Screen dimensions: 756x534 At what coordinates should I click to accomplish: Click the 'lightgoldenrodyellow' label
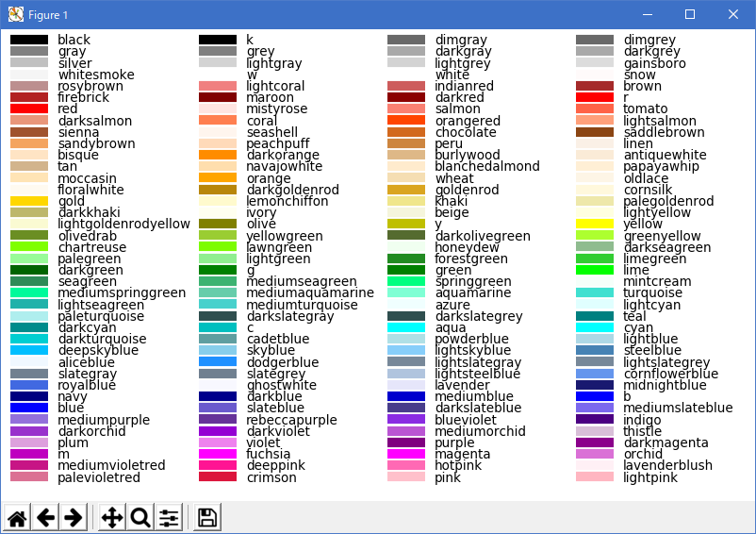click(123, 225)
